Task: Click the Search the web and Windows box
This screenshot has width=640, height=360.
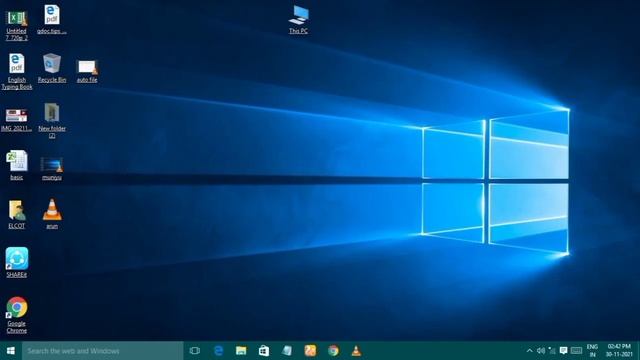Action: click(102, 351)
